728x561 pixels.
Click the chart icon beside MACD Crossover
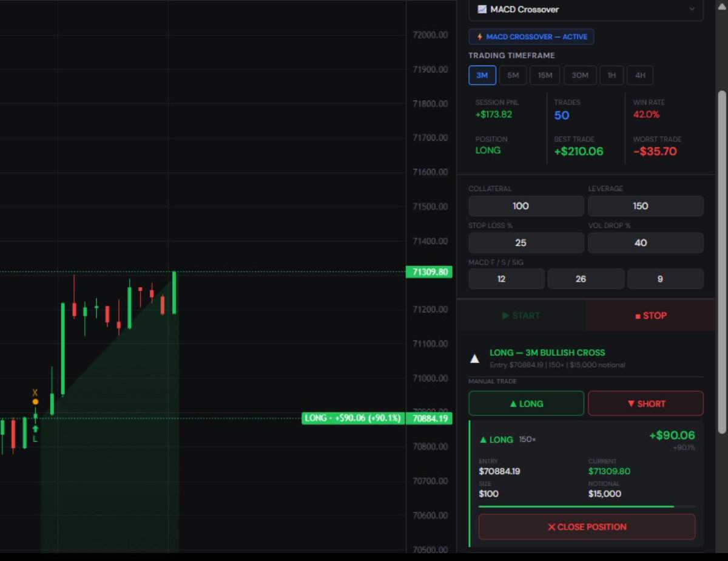(482, 10)
